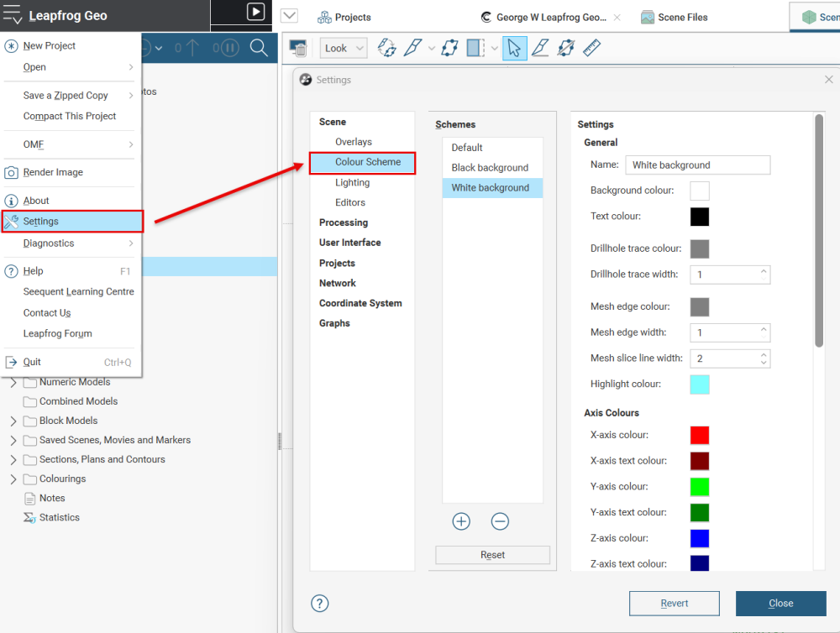Click the help question mark in Settings

(320, 604)
